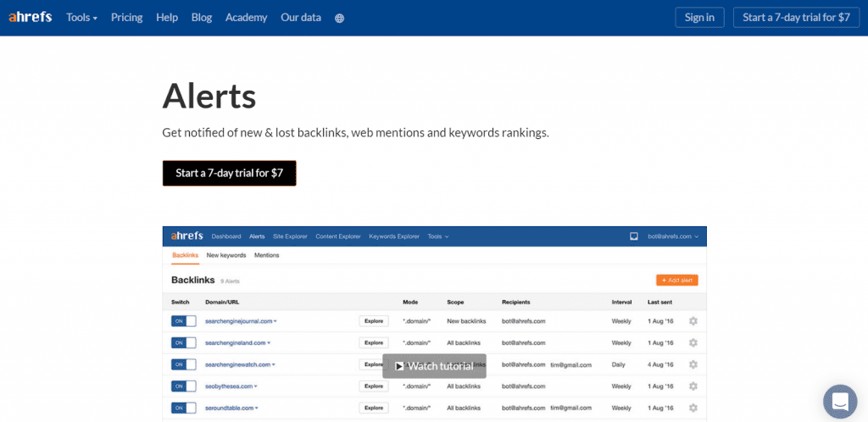Click the black Start a 7-day trial button
Viewport: 868px width, 422px height.
tap(229, 173)
